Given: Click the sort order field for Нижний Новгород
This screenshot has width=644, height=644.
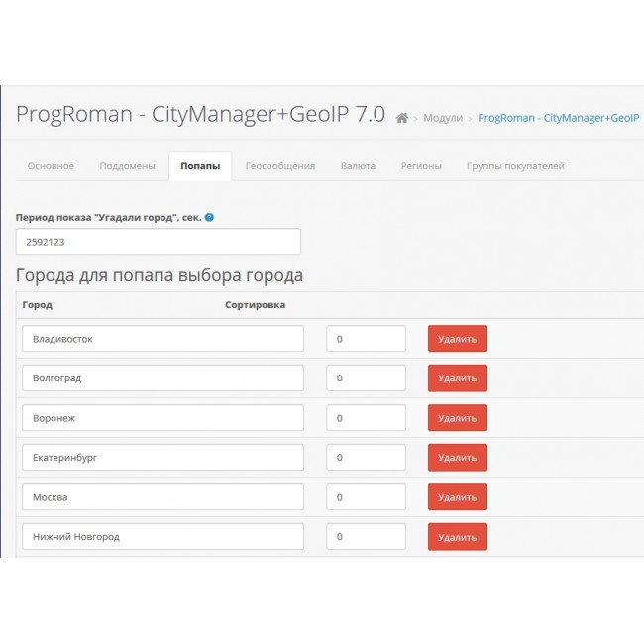Looking at the screenshot, I should (x=366, y=537).
